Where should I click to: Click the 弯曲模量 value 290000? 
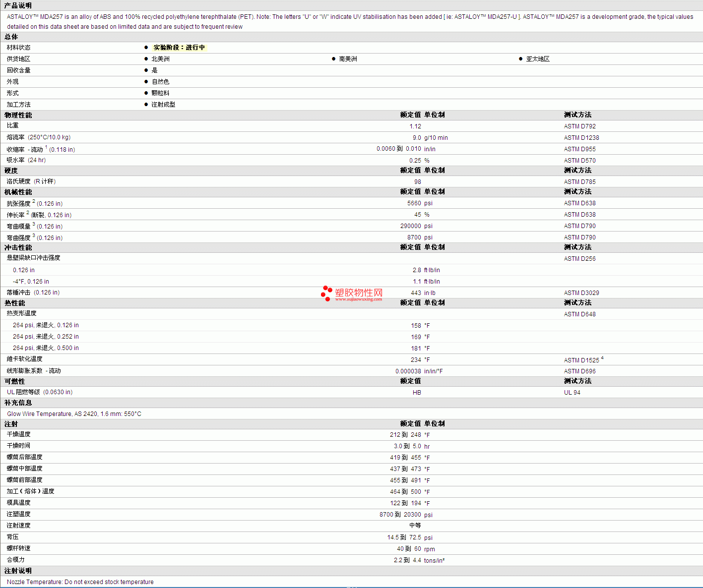click(x=410, y=226)
